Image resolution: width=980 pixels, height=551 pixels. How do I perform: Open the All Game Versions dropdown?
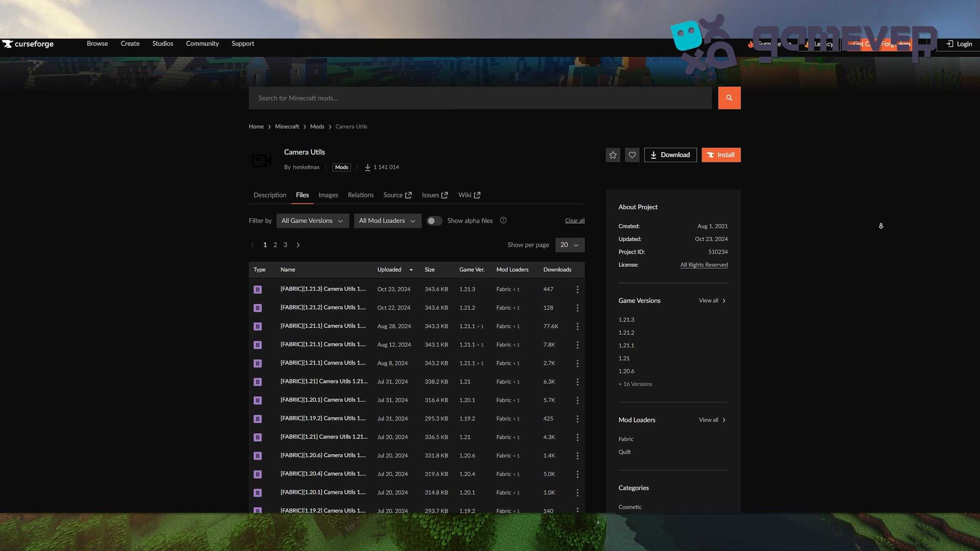click(x=312, y=221)
